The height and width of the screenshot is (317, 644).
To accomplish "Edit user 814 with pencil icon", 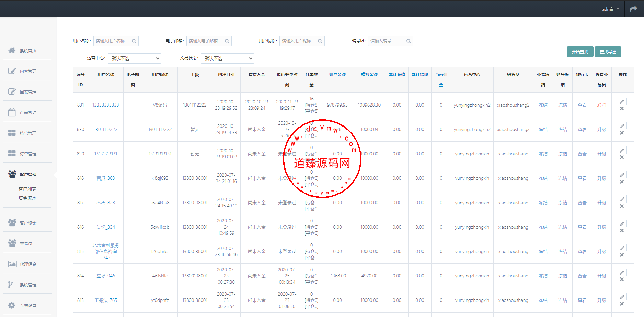I will point(622,272).
